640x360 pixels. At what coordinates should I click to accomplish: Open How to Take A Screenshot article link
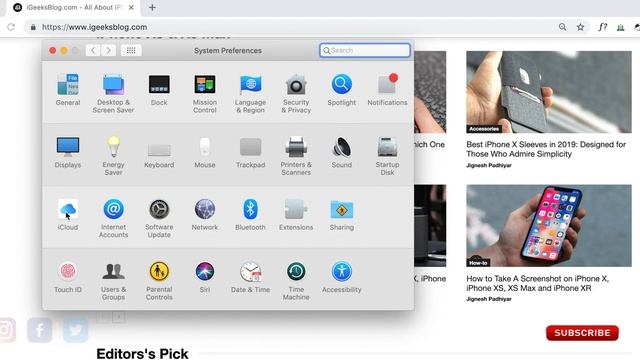[x=538, y=283]
